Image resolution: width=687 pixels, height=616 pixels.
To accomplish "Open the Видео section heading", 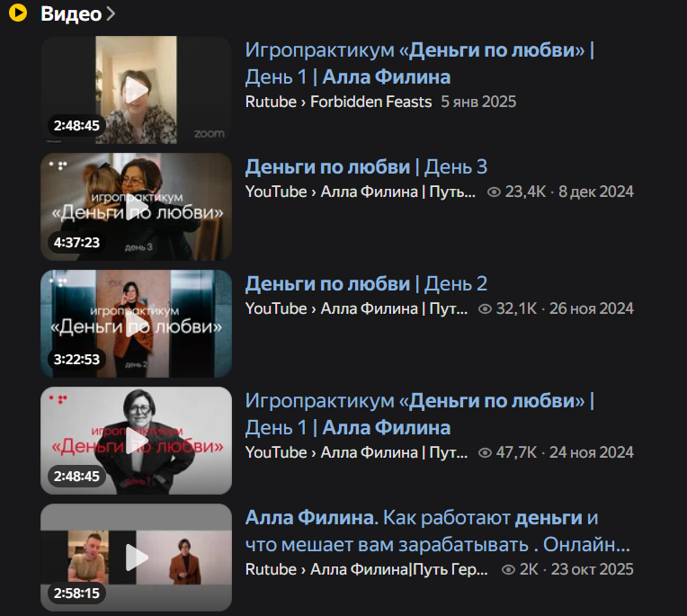I will tap(71, 13).
